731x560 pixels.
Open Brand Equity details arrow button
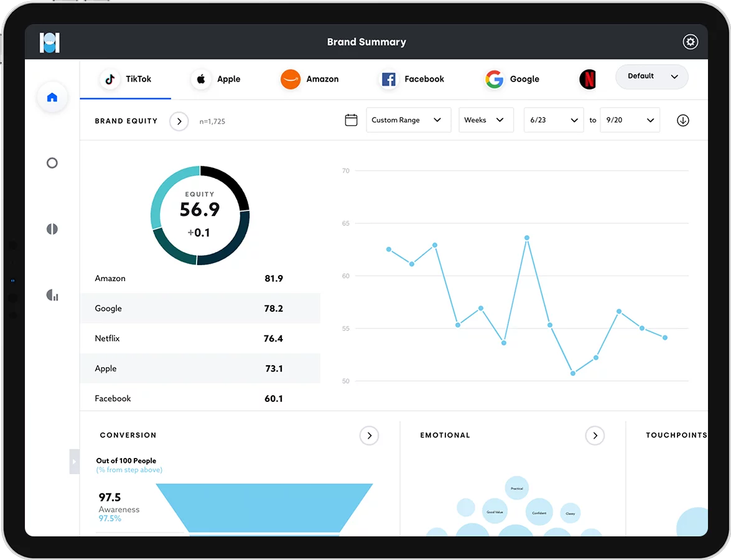coord(179,121)
